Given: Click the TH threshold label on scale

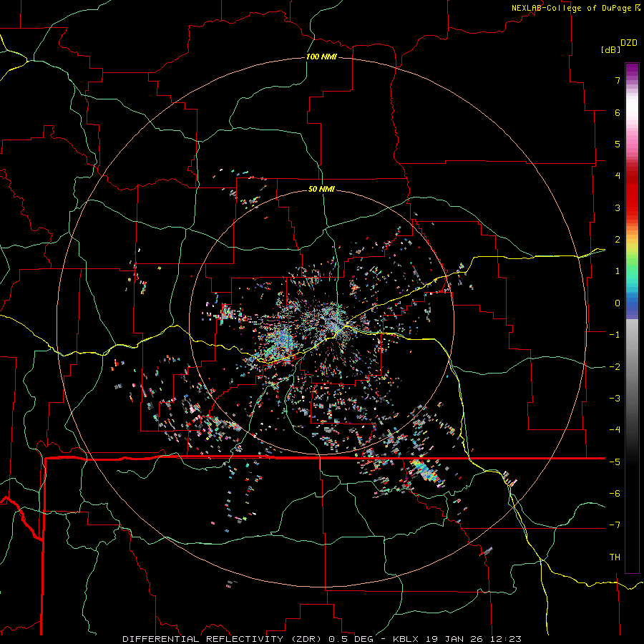Looking at the screenshot, I should (x=615, y=557).
